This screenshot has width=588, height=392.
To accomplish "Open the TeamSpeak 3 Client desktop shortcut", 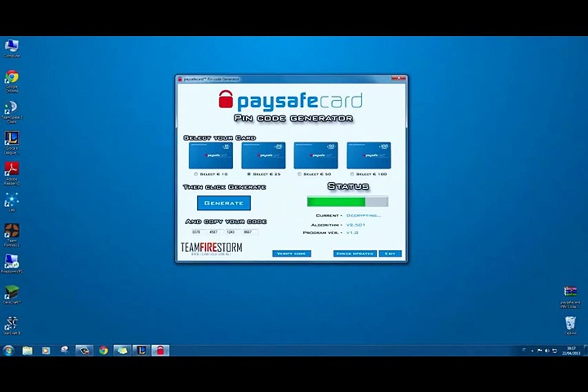I will (11, 112).
